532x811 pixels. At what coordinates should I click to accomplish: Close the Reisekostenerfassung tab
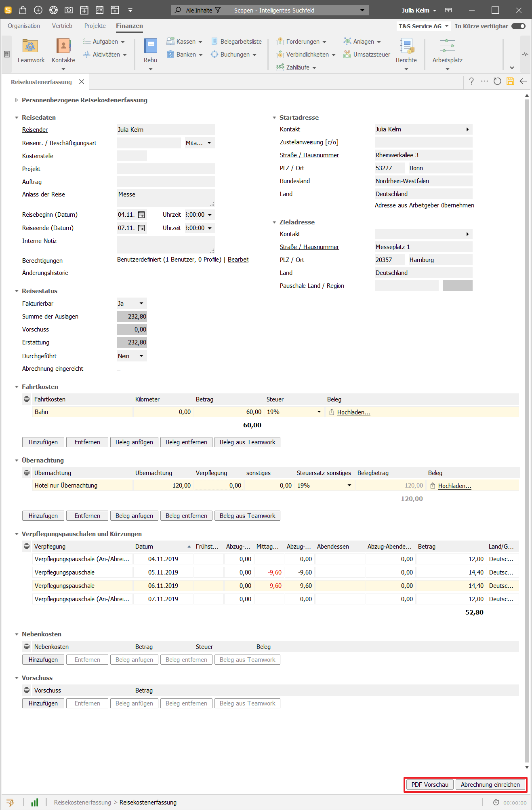click(82, 82)
